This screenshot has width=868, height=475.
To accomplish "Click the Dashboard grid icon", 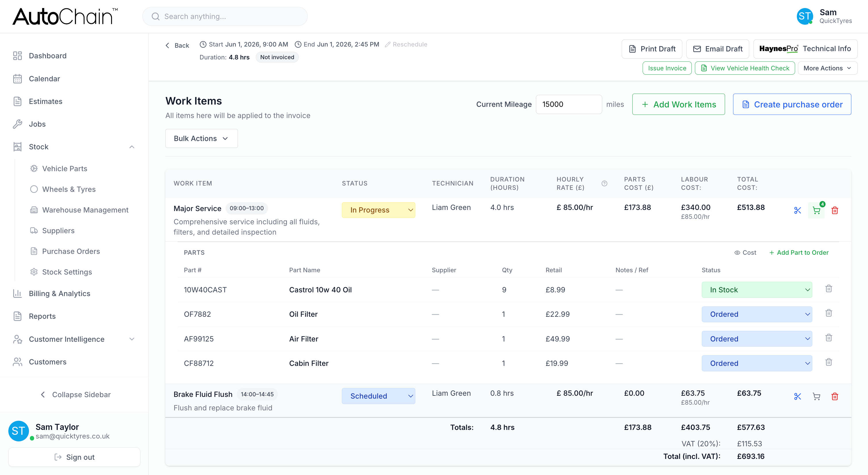I will 18,56.
